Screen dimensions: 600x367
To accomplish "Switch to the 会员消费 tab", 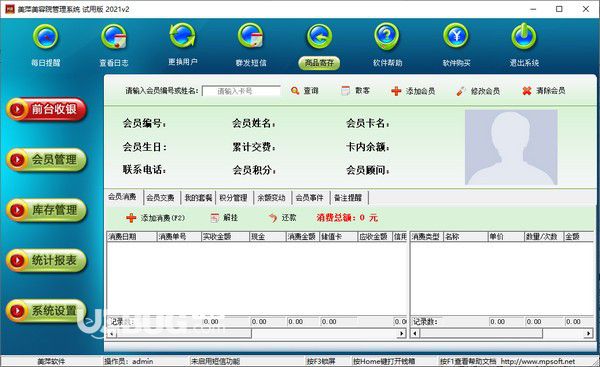I will (x=123, y=197).
